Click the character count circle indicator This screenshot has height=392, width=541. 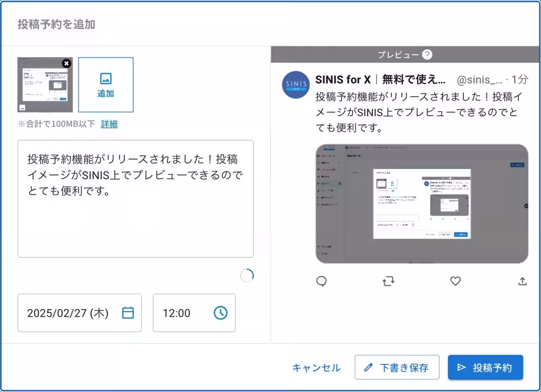[x=247, y=275]
